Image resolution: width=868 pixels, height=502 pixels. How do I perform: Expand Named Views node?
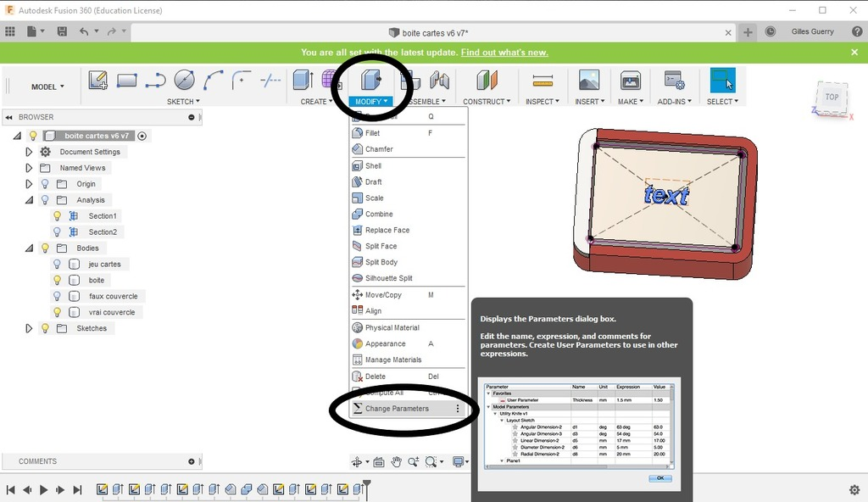click(x=29, y=168)
